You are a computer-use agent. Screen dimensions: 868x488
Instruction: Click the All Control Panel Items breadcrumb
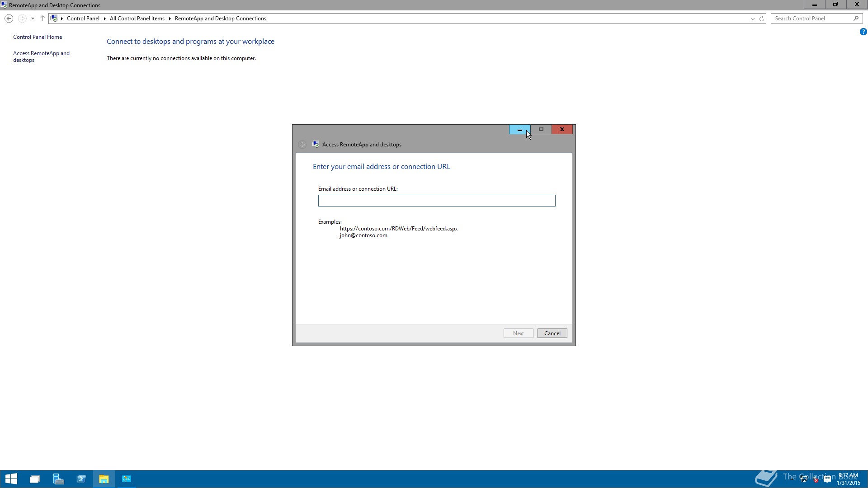(137, 19)
